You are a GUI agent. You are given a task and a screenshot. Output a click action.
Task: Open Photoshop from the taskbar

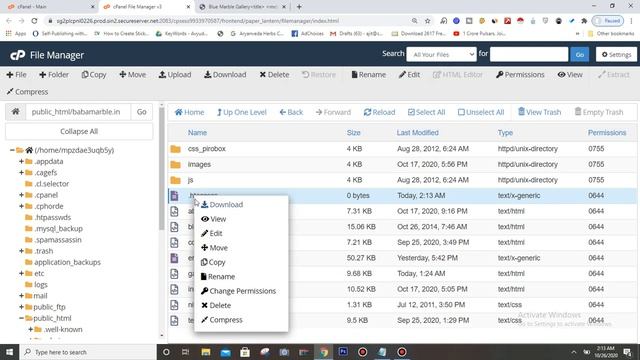tap(343, 352)
